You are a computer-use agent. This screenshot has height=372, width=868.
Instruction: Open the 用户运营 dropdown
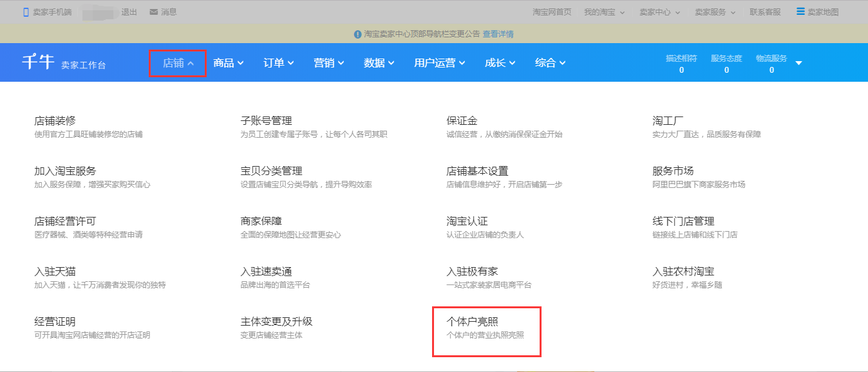click(439, 62)
